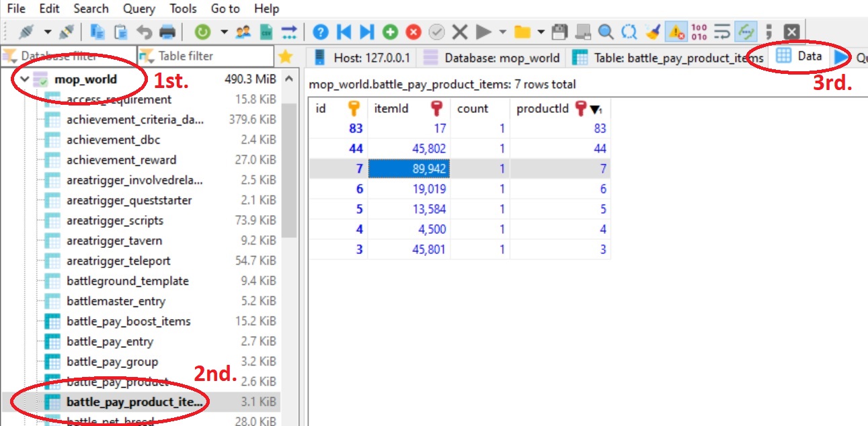
Task: Toggle the stop-on-errors warning icon
Action: (676, 32)
